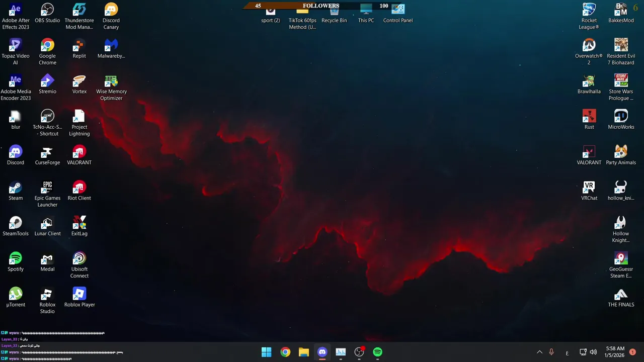
Task: Switch to Spotify in the taskbar
Action: click(378, 352)
